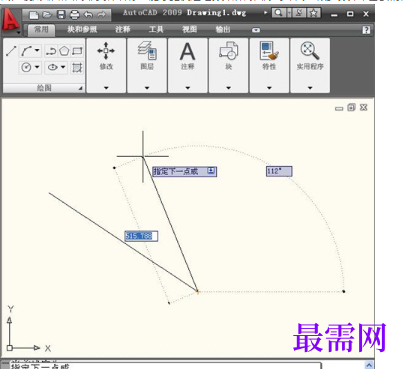Expand the Arc tool dropdown arrow
This screenshot has height=369, width=405.
click(37, 51)
